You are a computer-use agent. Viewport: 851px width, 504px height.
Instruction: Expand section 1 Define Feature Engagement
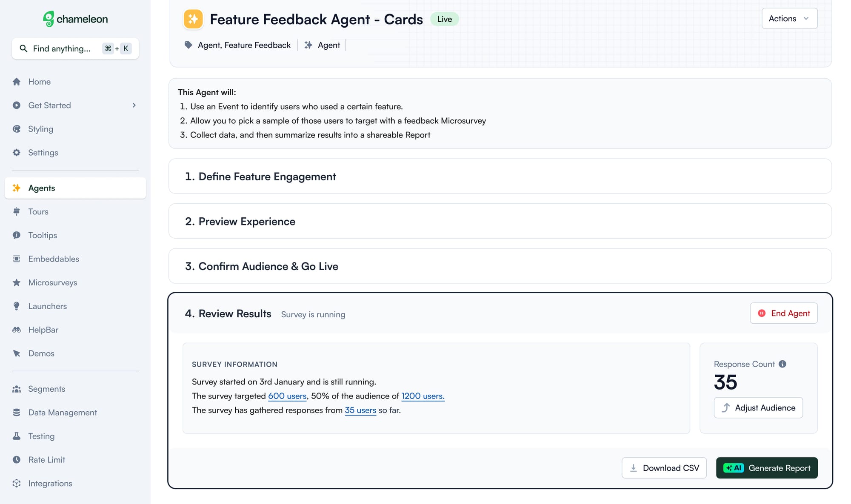(500, 177)
